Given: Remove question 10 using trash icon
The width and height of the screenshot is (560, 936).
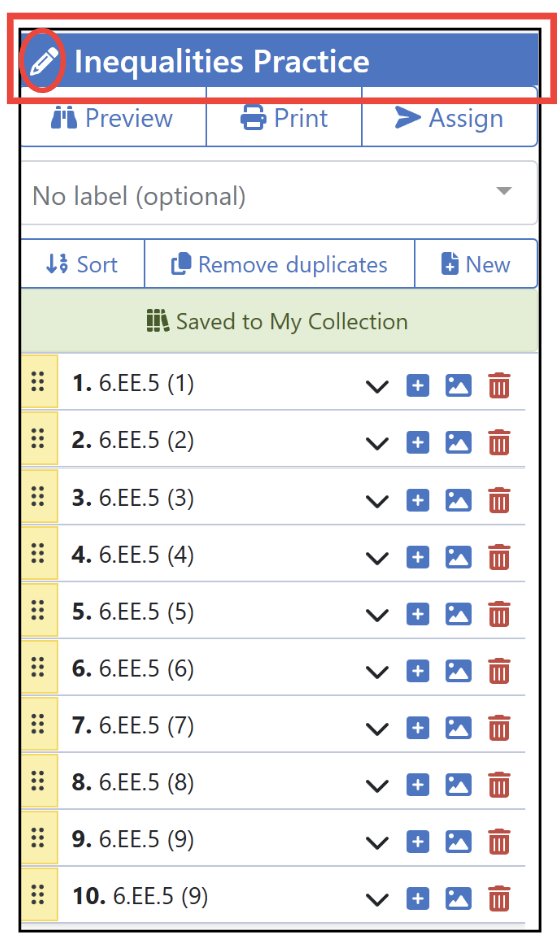Looking at the screenshot, I should click(x=499, y=898).
